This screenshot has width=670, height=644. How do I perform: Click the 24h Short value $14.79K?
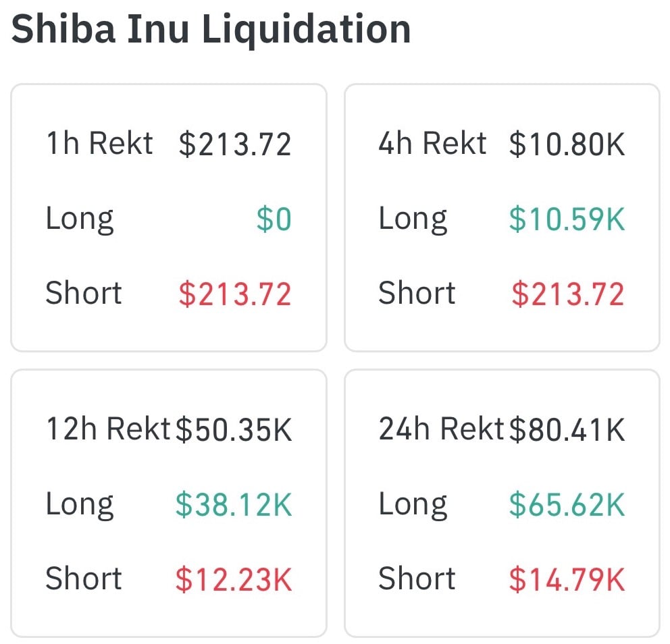click(x=567, y=580)
